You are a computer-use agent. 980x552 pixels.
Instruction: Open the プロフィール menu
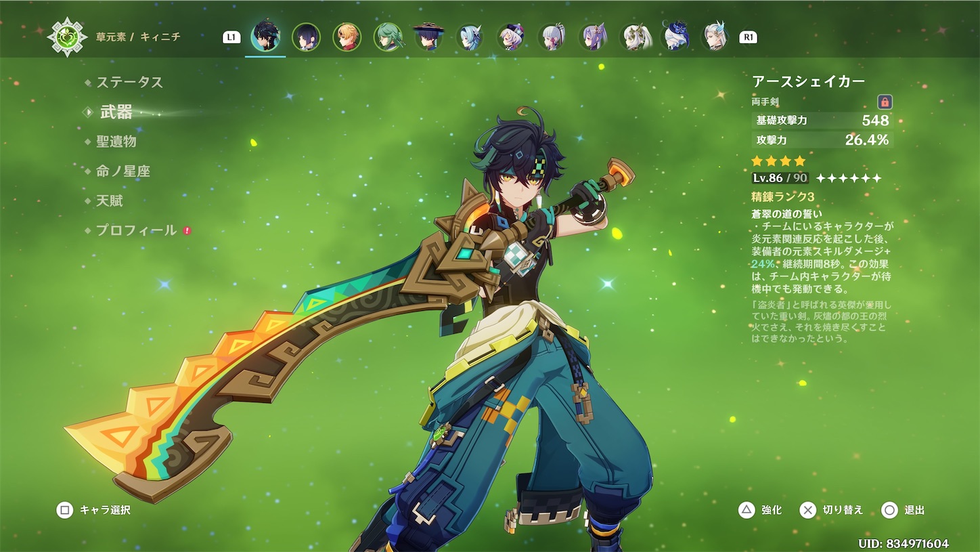coord(136,230)
